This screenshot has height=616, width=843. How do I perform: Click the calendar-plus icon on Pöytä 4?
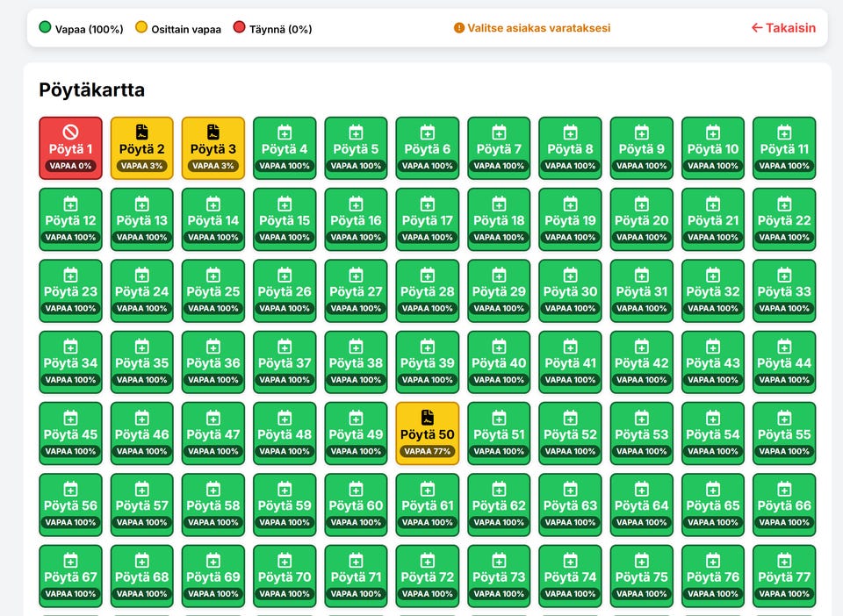pyautogui.click(x=285, y=133)
